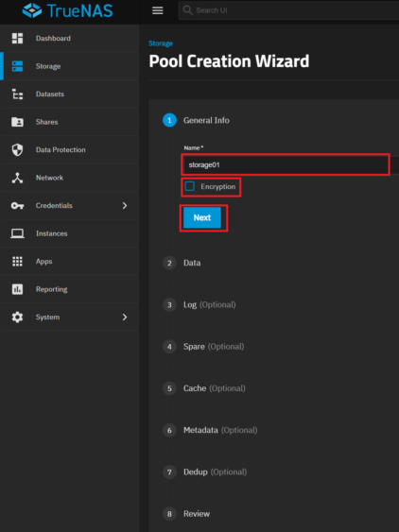Open the Instances laptop icon
The height and width of the screenshot is (532, 399).
pyautogui.click(x=17, y=233)
